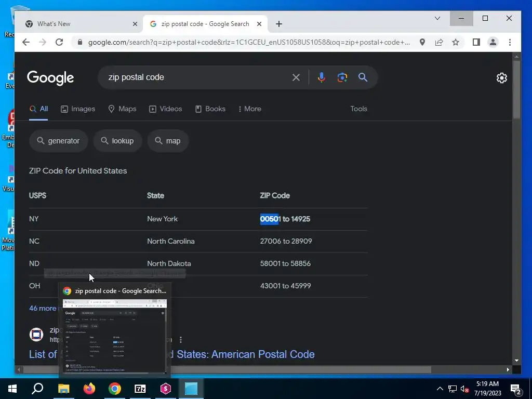Switch to Images results
This screenshot has width=532, height=399.
(x=78, y=109)
